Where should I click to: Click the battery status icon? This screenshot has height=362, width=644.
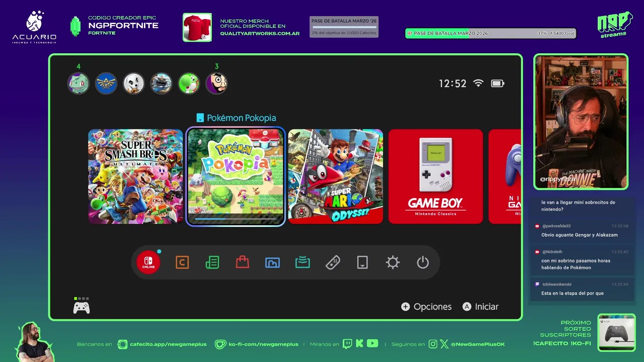[498, 83]
